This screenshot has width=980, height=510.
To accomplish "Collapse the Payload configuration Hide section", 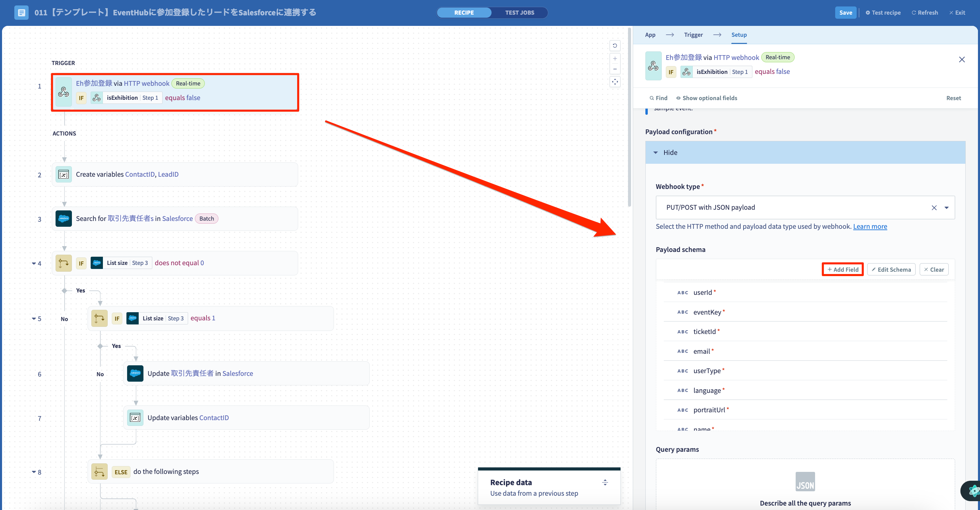I will tap(805, 153).
